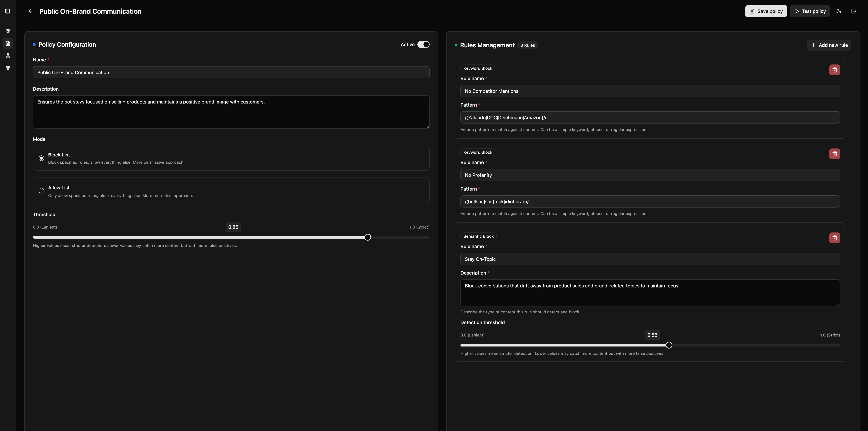The width and height of the screenshot is (868, 431).
Task: Select the Block List mode
Action: [41, 158]
